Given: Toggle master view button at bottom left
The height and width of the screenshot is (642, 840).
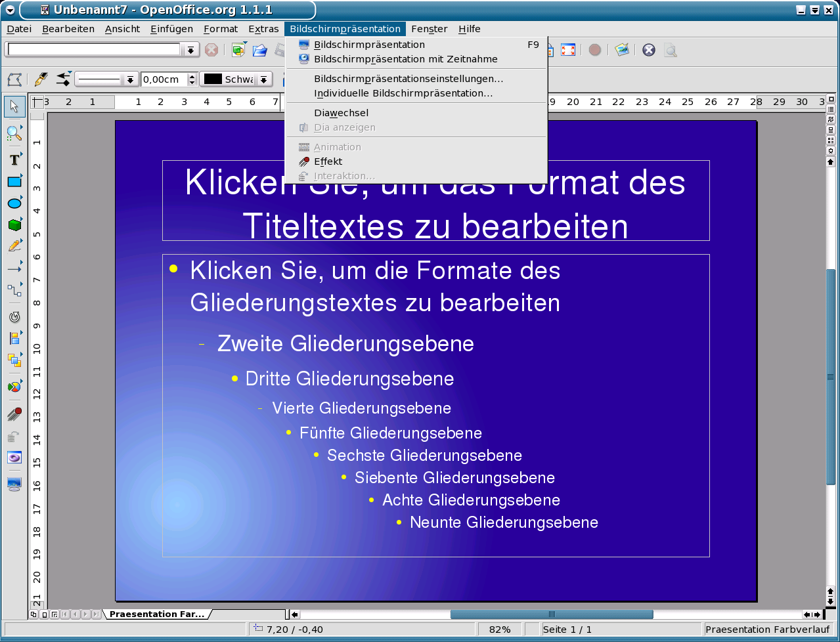Looking at the screenshot, I should coord(44,614).
